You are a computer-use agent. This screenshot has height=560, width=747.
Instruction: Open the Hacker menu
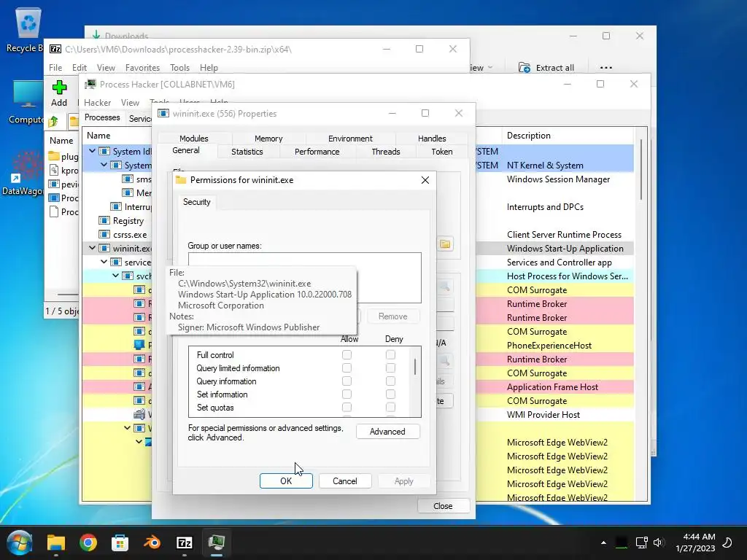97,102
